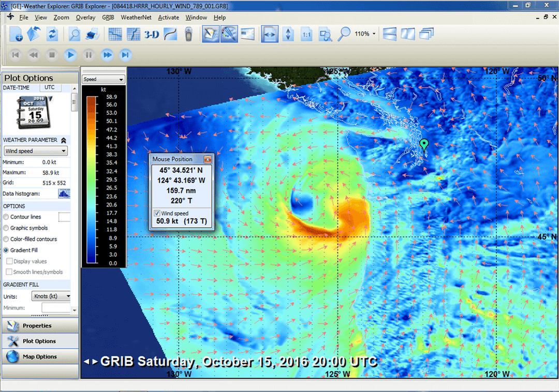Click the magnifier zoom icon beside 110%
Screen dimensions: 559x392
[344, 34]
